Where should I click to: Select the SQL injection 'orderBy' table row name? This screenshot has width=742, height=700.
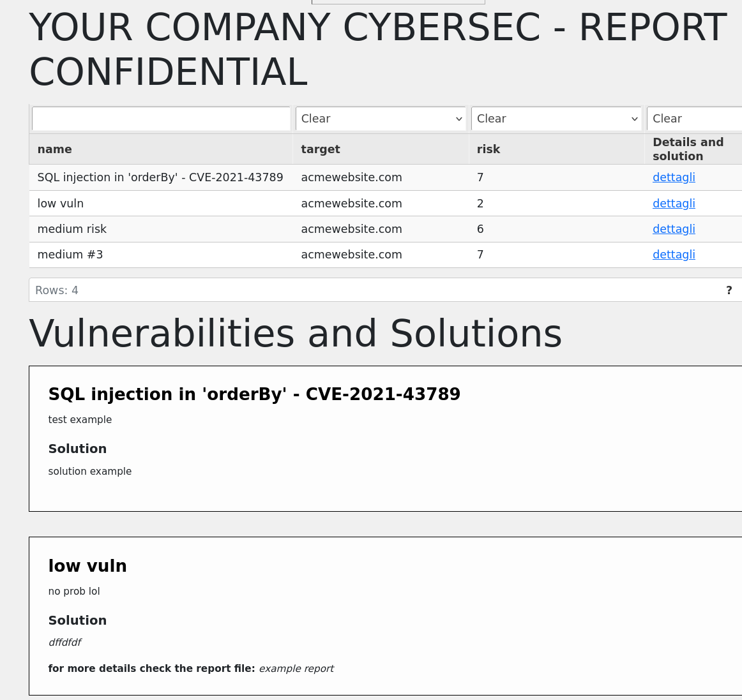tap(160, 177)
